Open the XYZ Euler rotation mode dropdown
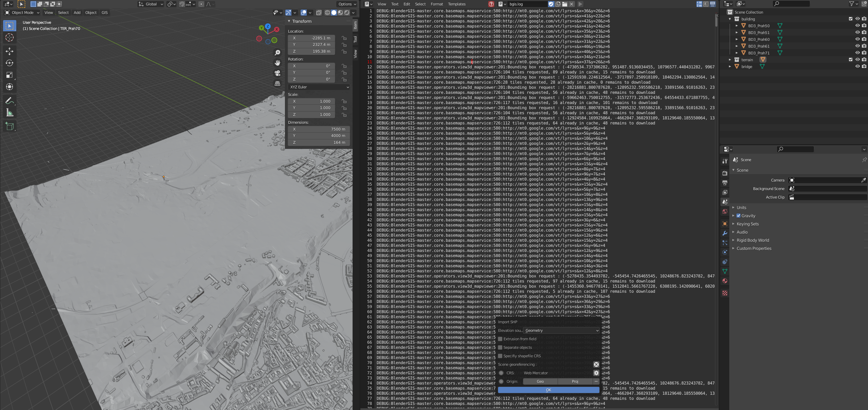868x410 pixels. click(319, 87)
